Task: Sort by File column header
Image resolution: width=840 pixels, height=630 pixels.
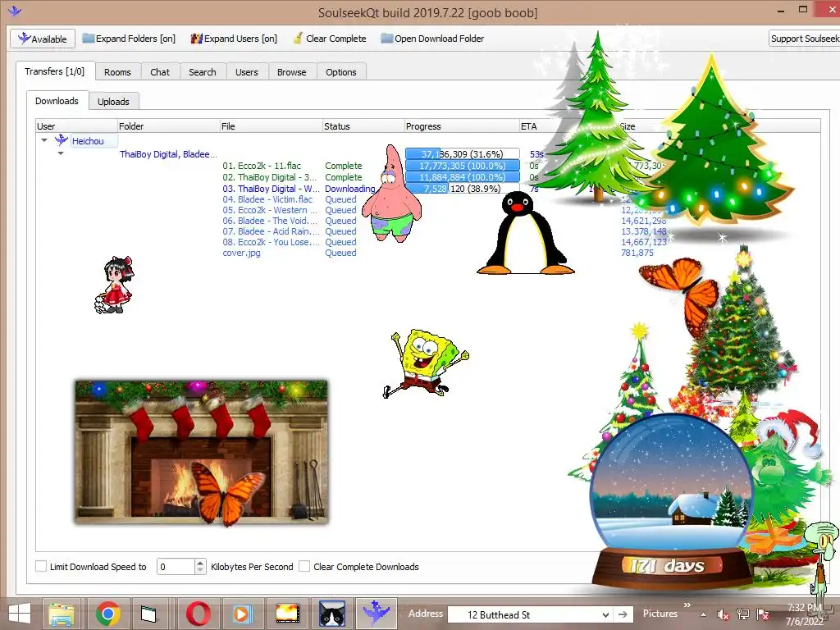Action: pyautogui.click(x=271, y=126)
